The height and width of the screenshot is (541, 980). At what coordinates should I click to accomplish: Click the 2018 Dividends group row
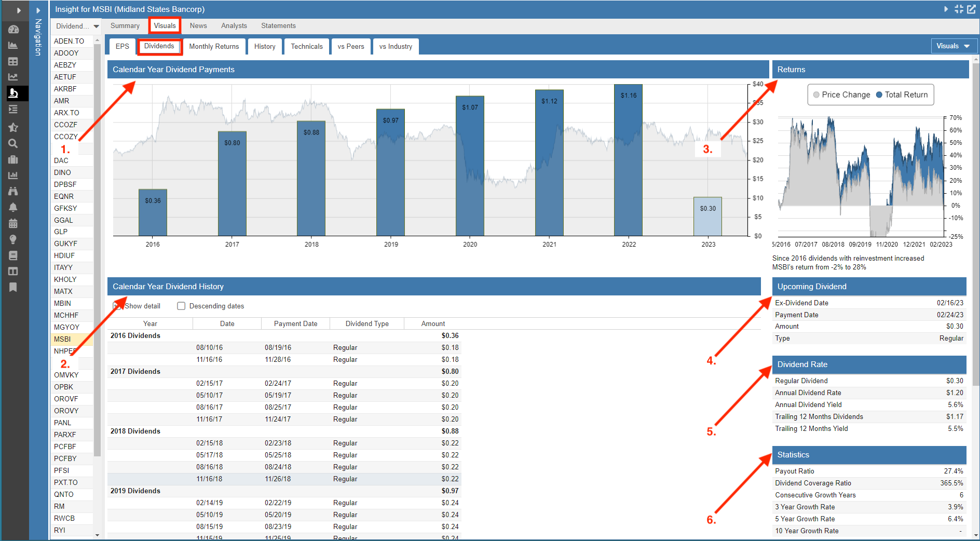284,431
